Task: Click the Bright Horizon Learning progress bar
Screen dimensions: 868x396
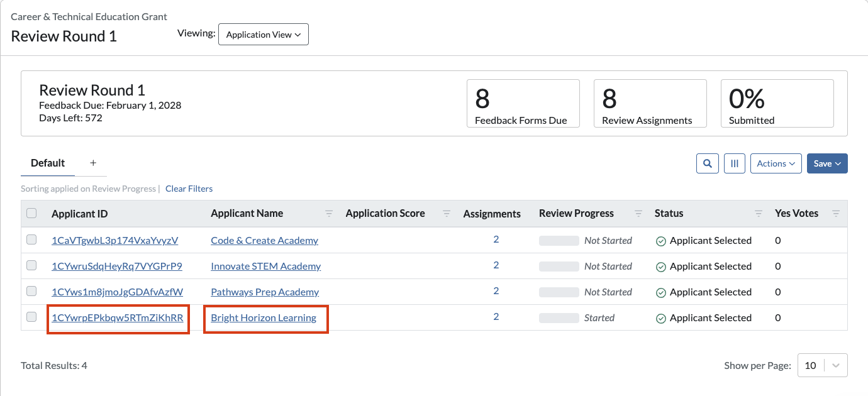Action: pyautogui.click(x=559, y=318)
